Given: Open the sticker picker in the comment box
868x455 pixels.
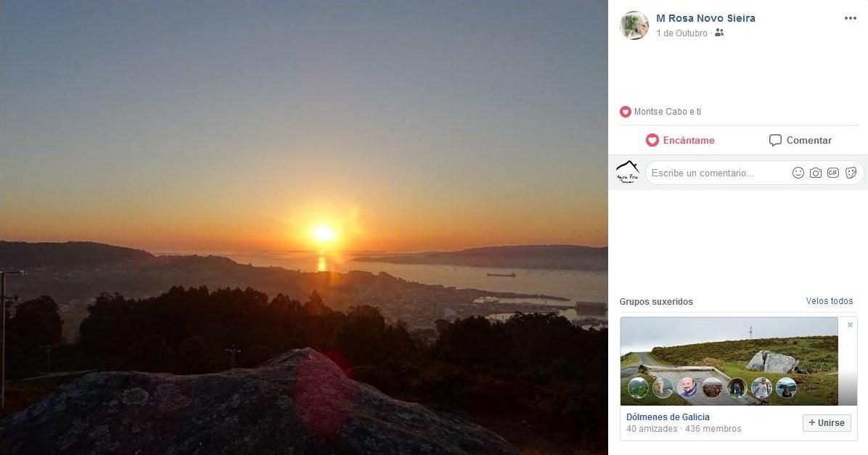Looking at the screenshot, I should tap(851, 173).
